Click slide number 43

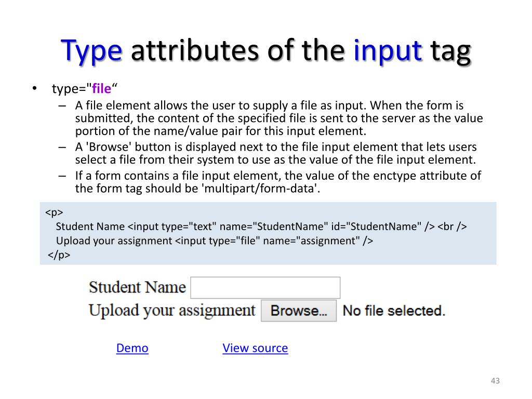pos(495,381)
